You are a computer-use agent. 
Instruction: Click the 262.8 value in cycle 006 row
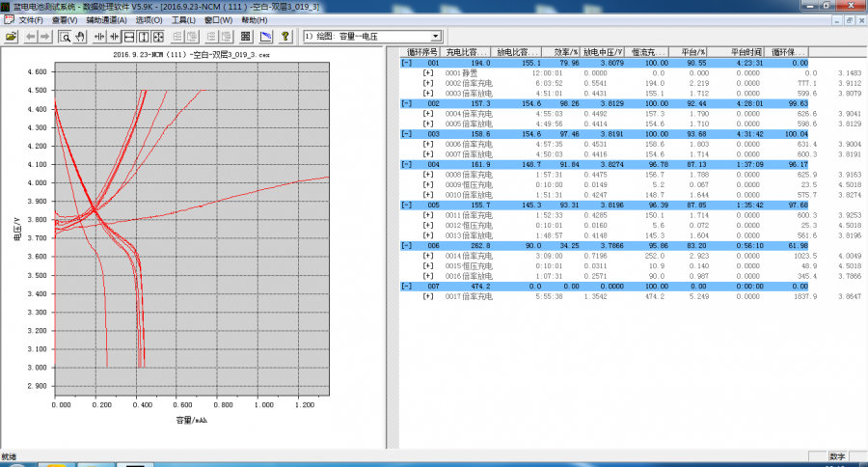pyautogui.click(x=480, y=245)
